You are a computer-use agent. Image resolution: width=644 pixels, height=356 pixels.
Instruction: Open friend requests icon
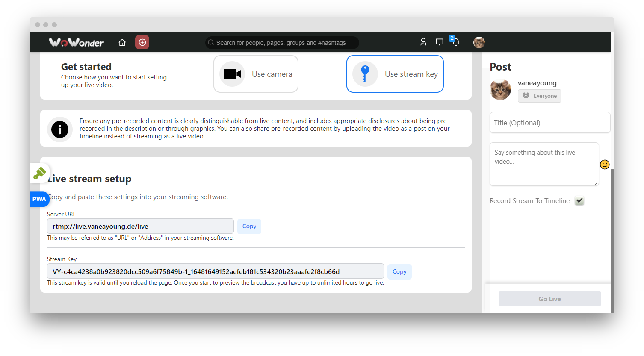coord(423,42)
